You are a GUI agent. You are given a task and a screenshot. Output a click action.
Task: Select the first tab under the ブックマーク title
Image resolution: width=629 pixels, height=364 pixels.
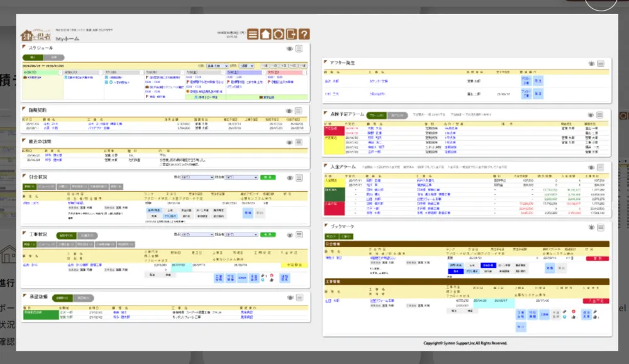click(x=331, y=236)
